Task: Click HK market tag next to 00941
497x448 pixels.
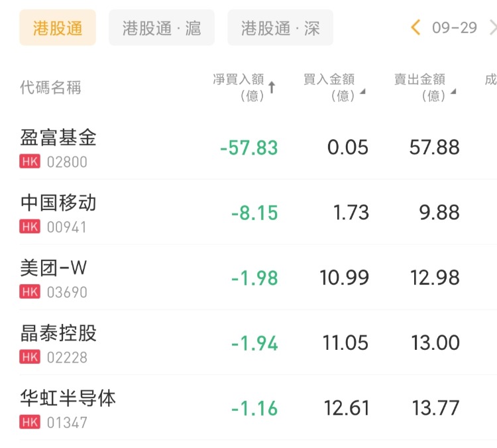Action: pos(30,227)
